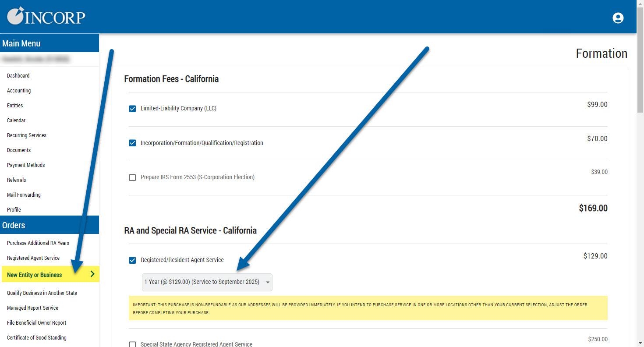Click Purchase Additional RA Years

pos(38,243)
